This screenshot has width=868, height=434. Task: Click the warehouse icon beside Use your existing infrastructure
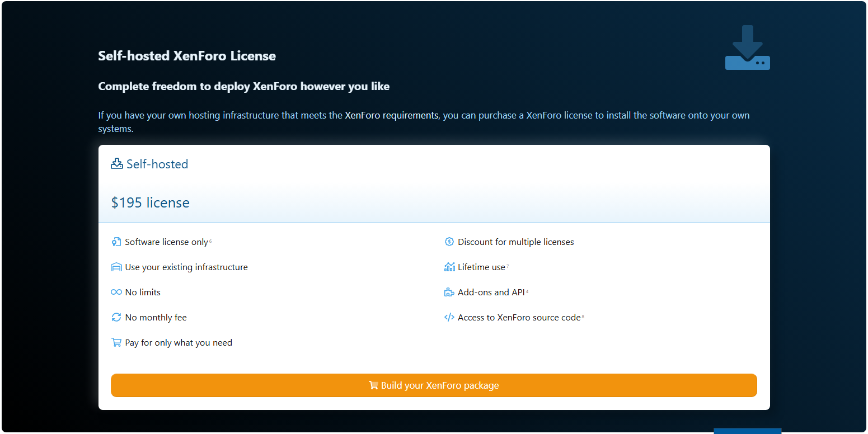(116, 267)
